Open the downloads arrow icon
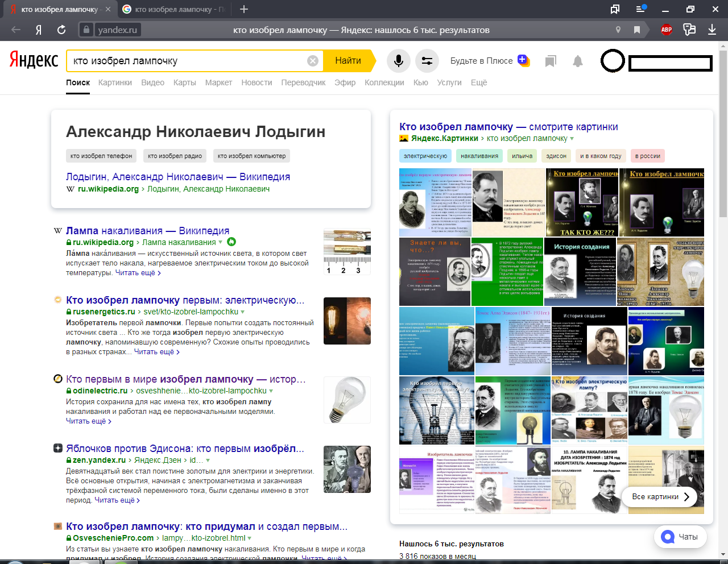 (712, 30)
